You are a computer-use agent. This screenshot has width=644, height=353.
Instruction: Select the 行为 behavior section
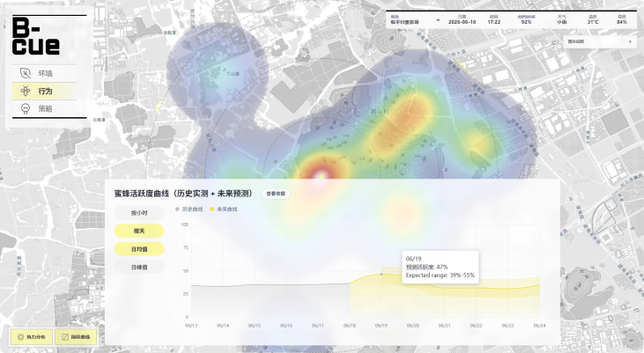click(x=45, y=92)
